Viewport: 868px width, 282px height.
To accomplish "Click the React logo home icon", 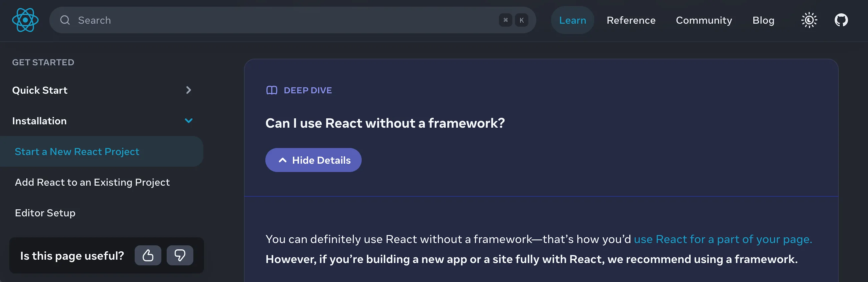I will click(25, 20).
